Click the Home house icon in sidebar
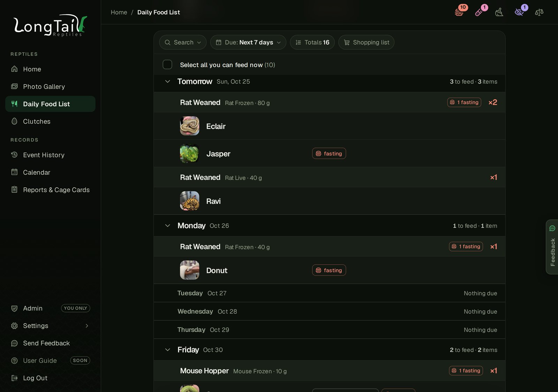Image resolution: width=558 pixels, height=392 pixels. tap(14, 69)
